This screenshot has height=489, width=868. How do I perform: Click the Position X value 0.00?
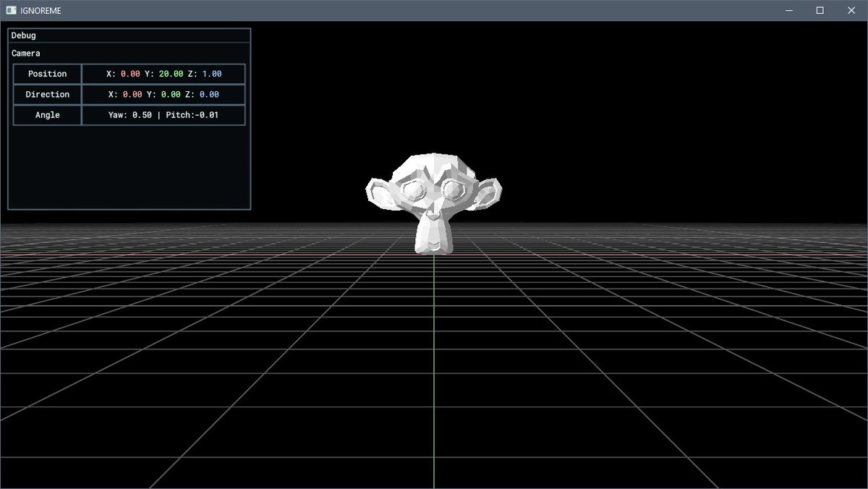coord(130,74)
